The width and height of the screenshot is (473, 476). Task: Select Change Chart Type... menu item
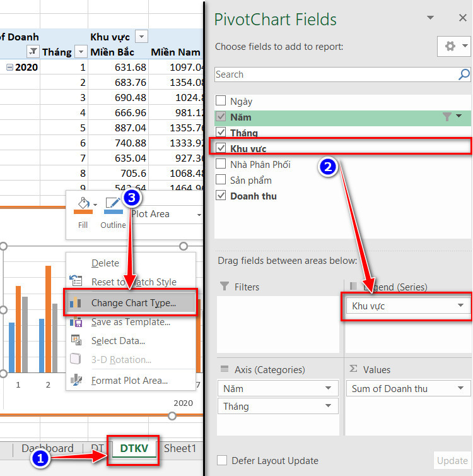click(131, 302)
